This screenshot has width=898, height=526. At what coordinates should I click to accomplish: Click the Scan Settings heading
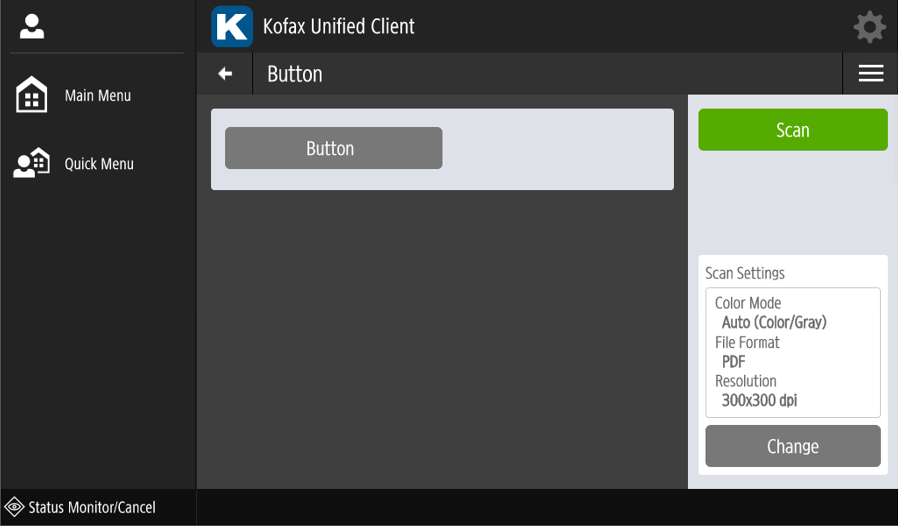(745, 273)
